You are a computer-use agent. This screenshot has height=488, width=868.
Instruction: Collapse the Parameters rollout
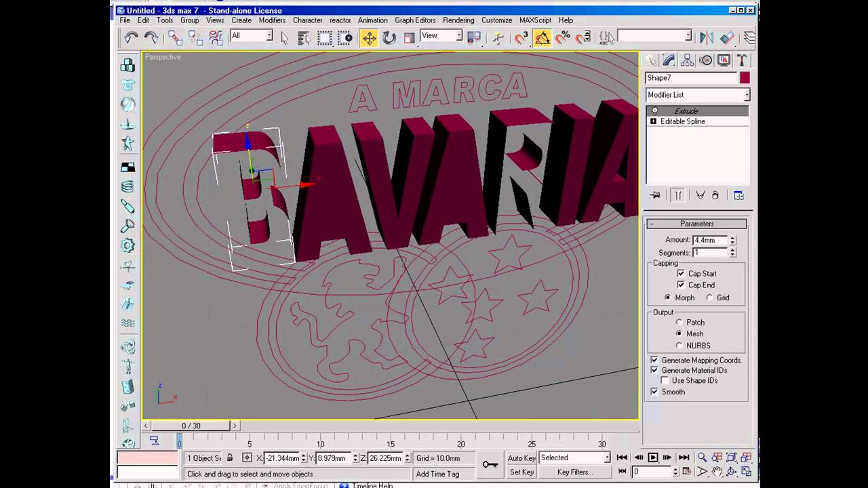click(697, 224)
